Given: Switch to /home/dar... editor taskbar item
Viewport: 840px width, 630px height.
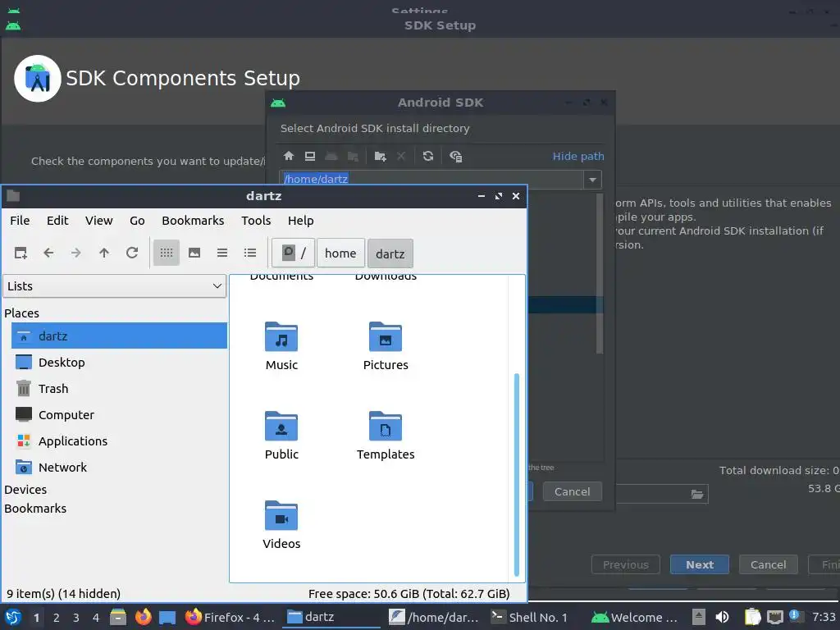Looking at the screenshot, I should [435, 617].
